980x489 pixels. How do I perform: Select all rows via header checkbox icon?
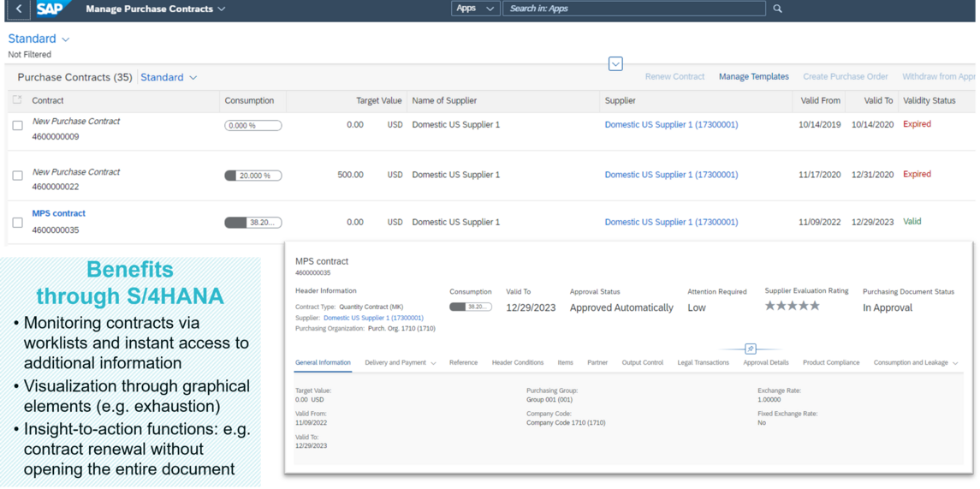[17, 100]
